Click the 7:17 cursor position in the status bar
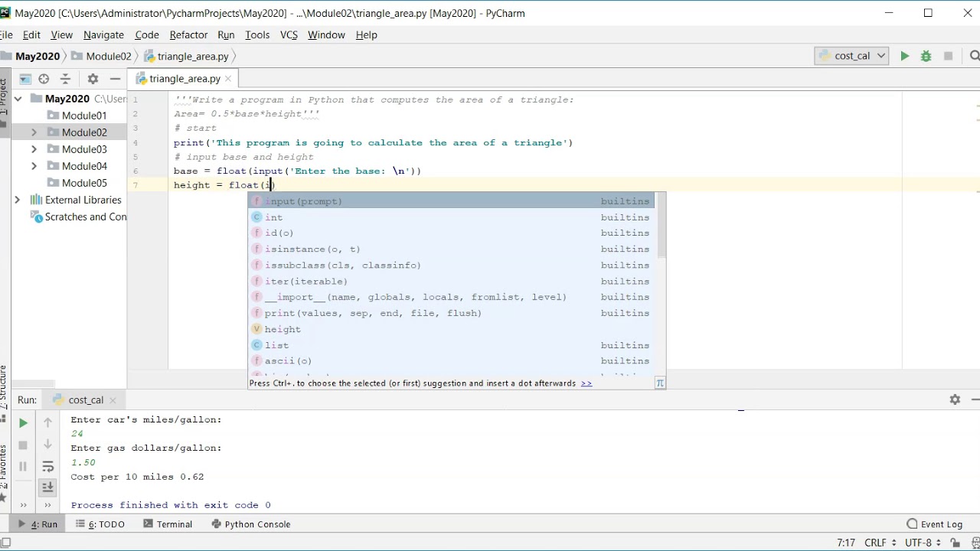Image resolution: width=980 pixels, height=551 pixels. [x=846, y=543]
